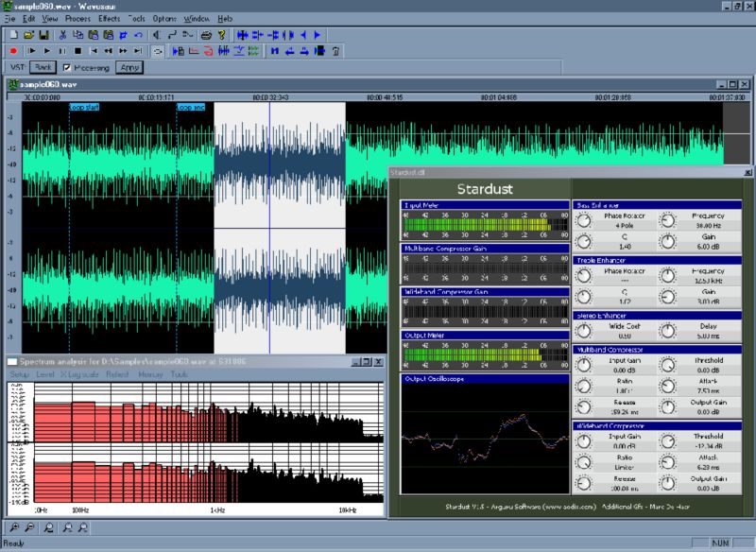Click the Print icon in toolbar
The image size is (756, 552).
pos(206,35)
